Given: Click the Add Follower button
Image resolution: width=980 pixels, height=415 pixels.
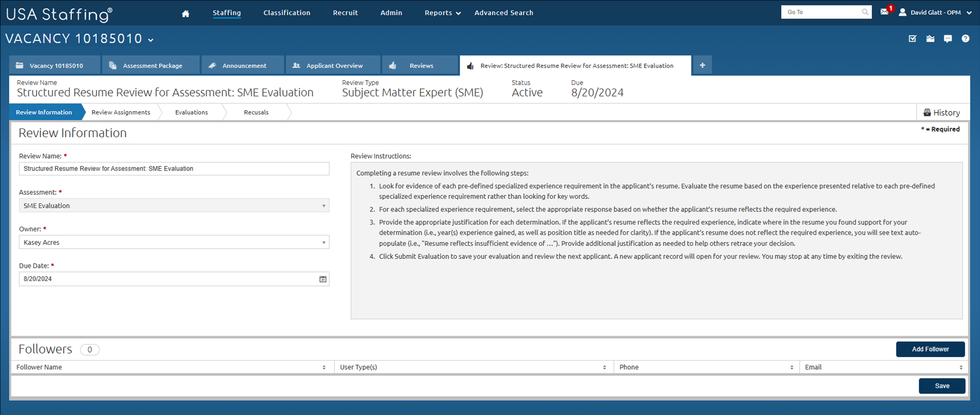Looking at the screenshot, I should pyautogui.click(x=930, y=349).
